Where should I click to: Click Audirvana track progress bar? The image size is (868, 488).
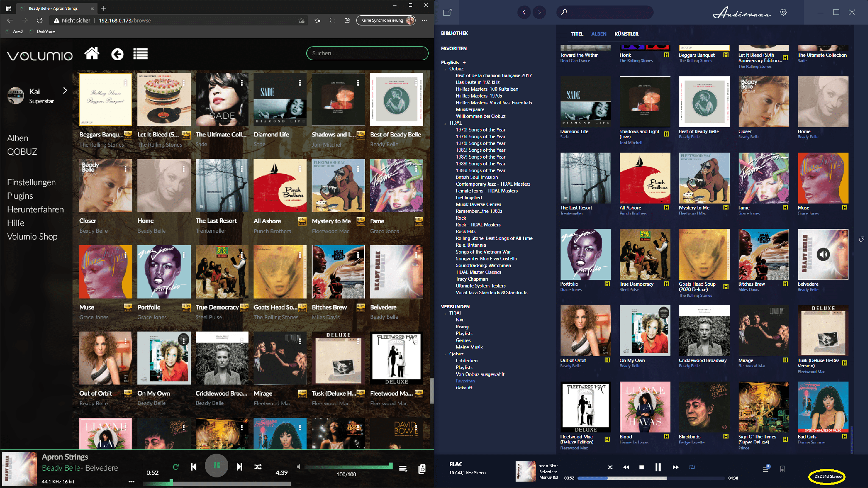click(x=651, y=478)
